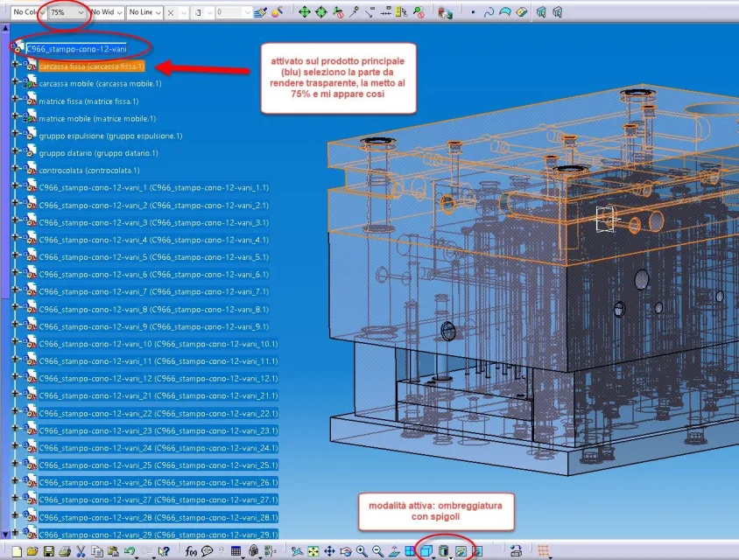Select the Pan view icon
This screenshot has width=739, height=560.
(329, 551)
